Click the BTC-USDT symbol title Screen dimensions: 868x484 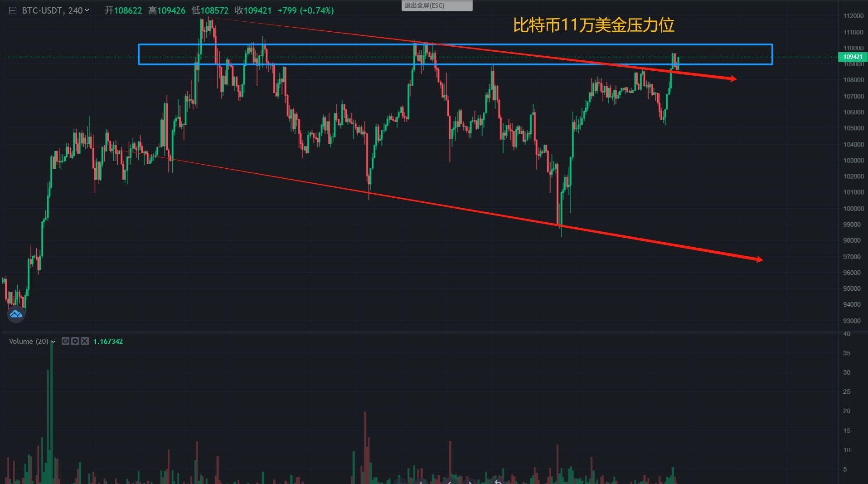(x=42, y=10)
